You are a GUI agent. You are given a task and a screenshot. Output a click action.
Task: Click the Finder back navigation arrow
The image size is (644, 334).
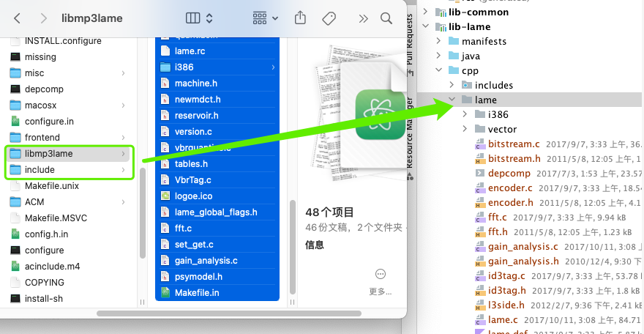[18, 18]
